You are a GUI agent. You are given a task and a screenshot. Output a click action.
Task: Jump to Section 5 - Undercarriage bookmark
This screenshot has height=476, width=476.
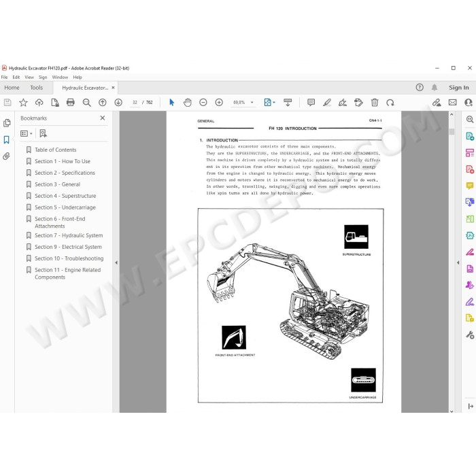[65, 207]
